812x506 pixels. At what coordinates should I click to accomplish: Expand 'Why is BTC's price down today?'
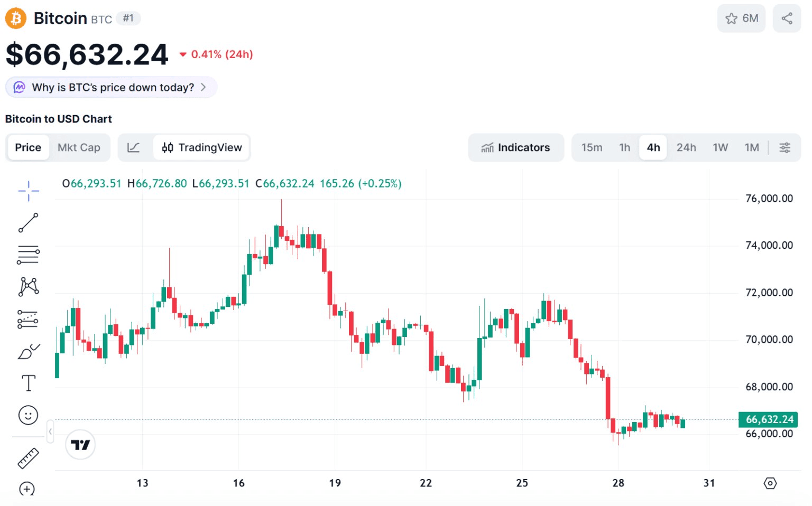pos(112,87)
